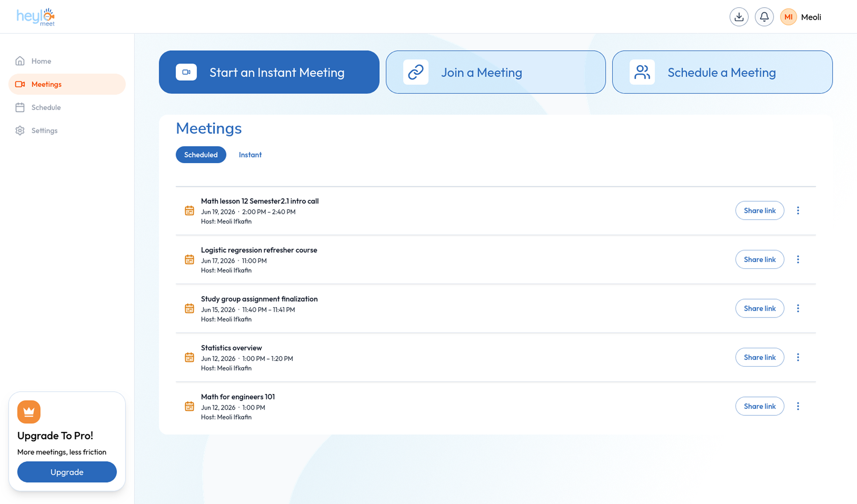Share link for Math lesson 12 meeting
The image size is (857, 504).
click(x=760, y=210)
